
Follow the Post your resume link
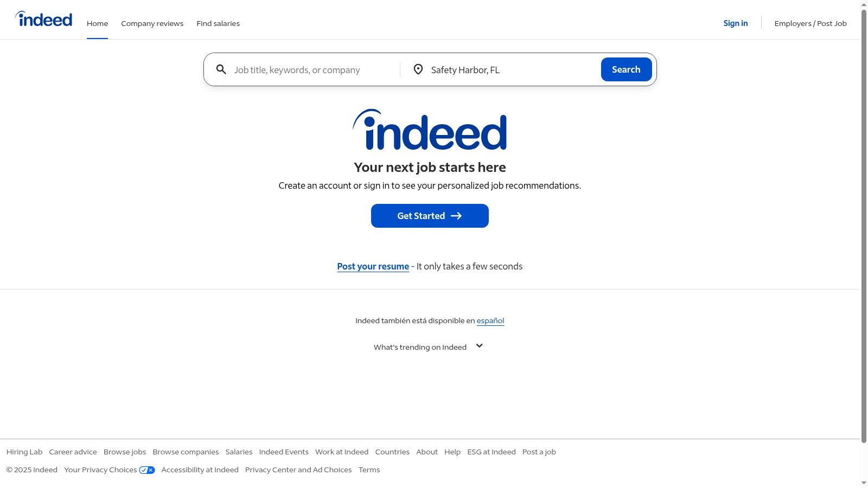click(373, 266)
